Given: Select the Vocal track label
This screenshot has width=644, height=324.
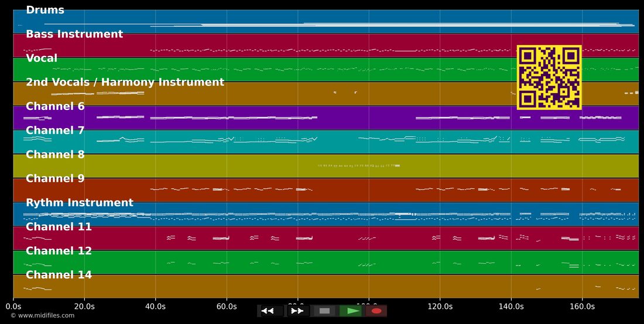Looking at the screenshot, I should tap(42, 58).
